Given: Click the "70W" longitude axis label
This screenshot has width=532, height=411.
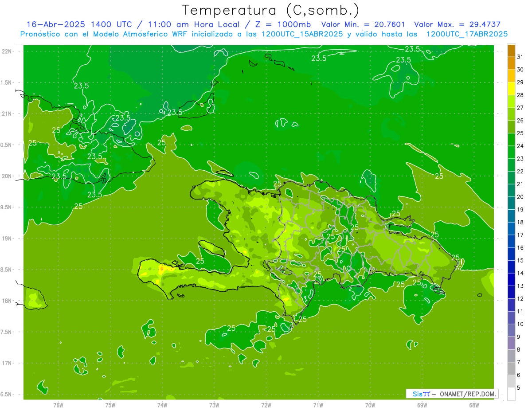Looking at the screenshot, I should pos(370,405).
